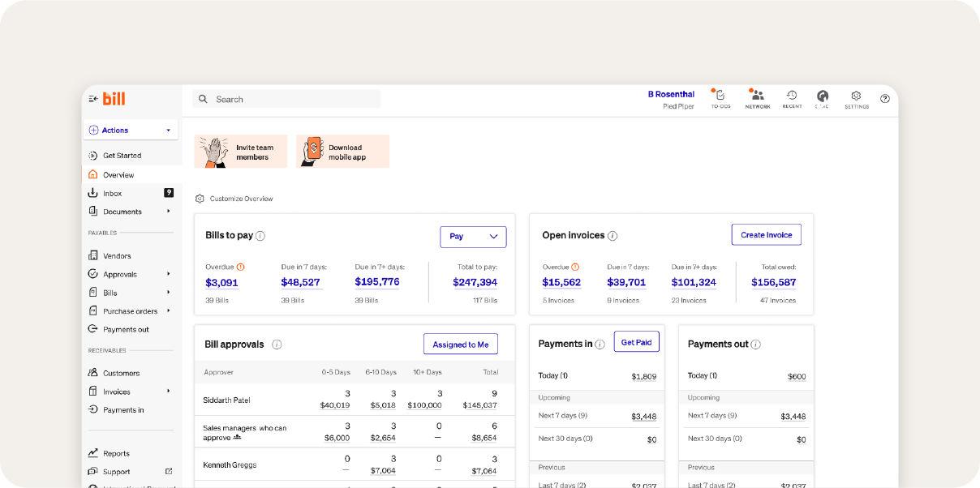980x488 pixels.
Task: Click the Sync icon in the top bar
Action: (823, 98)
